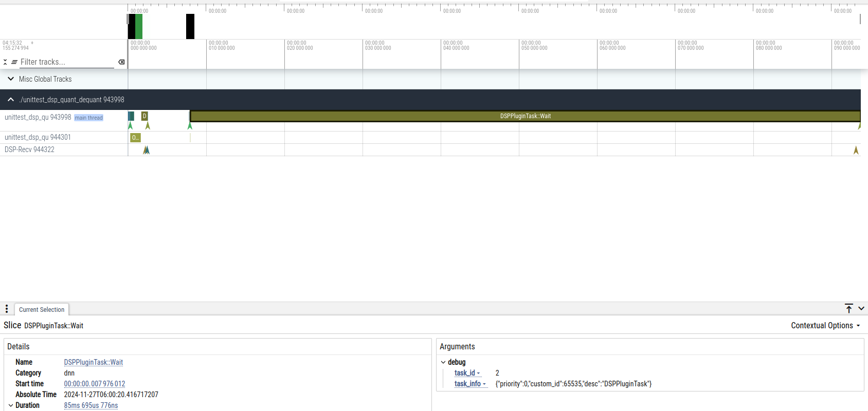Image resolution: width=868 pixels, height=411 pixels.
Task: Open the Contextual Options dropdown
Action: [825, 326]
